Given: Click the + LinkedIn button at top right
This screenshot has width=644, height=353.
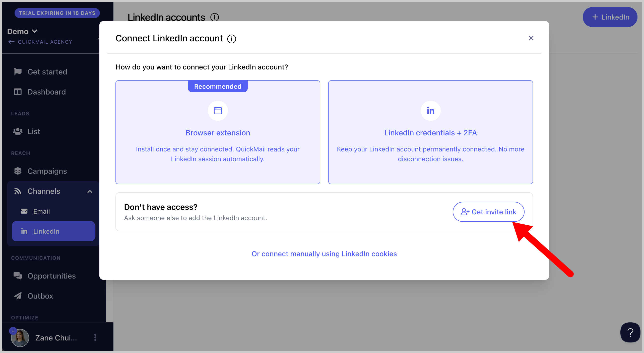Looking at the screenshot, I should 610,17.
